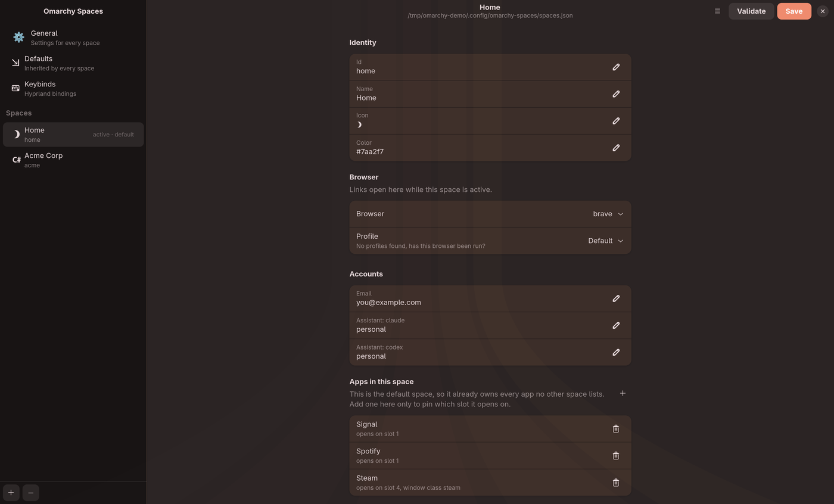
Task: Close the settings window
Action: point(823,11)
